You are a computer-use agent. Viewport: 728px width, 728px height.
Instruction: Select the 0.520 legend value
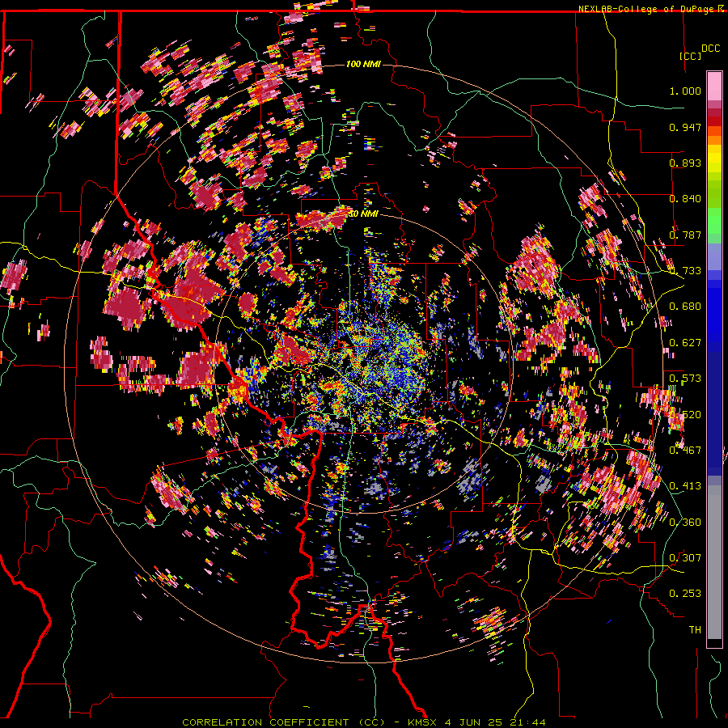pos(685,415)
